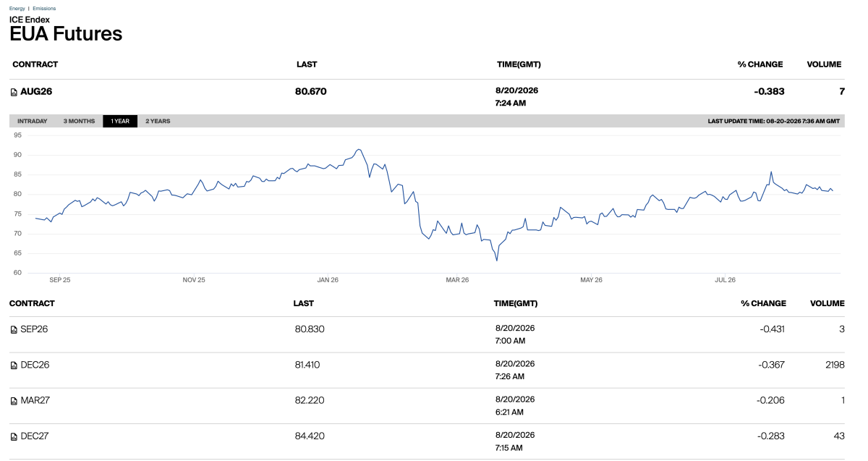
Task: Click the chart's late-March low point
Action: [496, 261]
